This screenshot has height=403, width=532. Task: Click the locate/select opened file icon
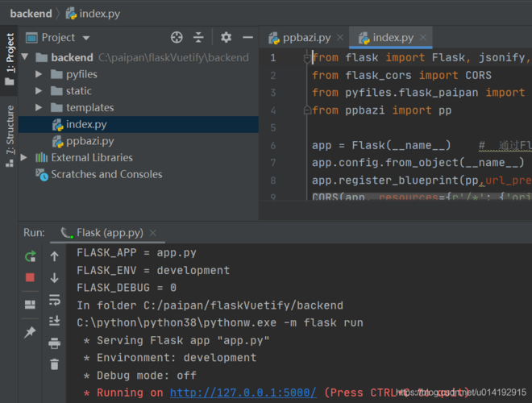pos(177,38)
